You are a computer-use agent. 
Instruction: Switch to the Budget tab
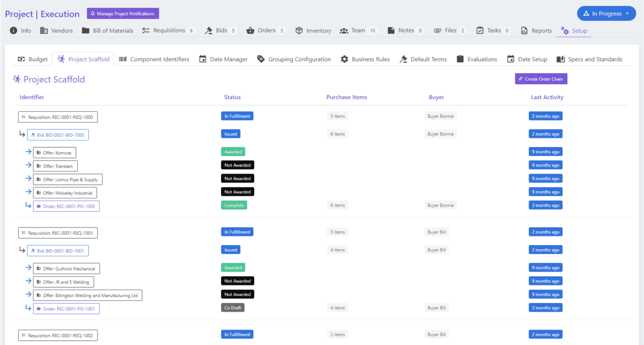(x=32, y=58)
